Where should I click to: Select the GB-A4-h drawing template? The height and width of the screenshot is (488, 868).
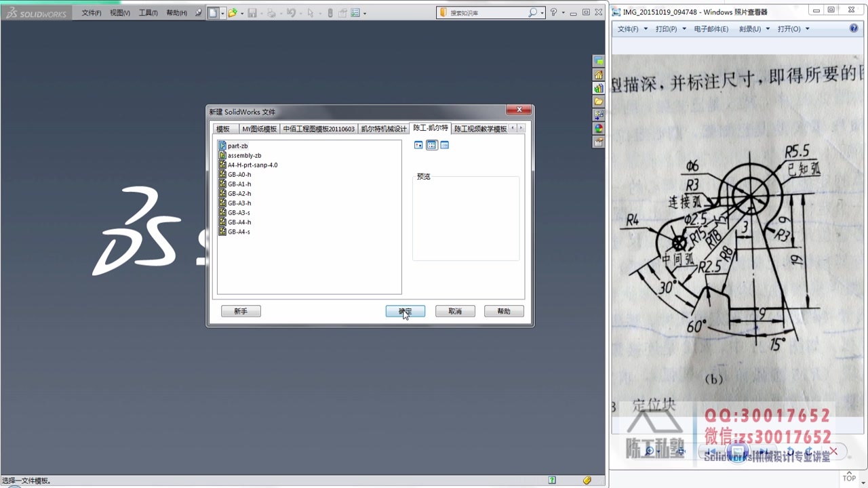(235, 222)
